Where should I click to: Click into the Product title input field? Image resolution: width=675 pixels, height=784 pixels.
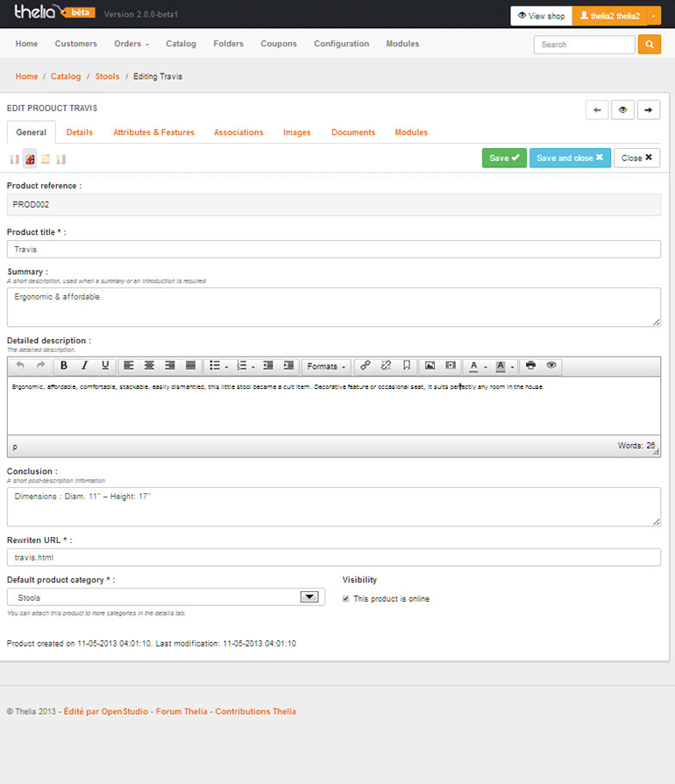(x=333, y=250)
